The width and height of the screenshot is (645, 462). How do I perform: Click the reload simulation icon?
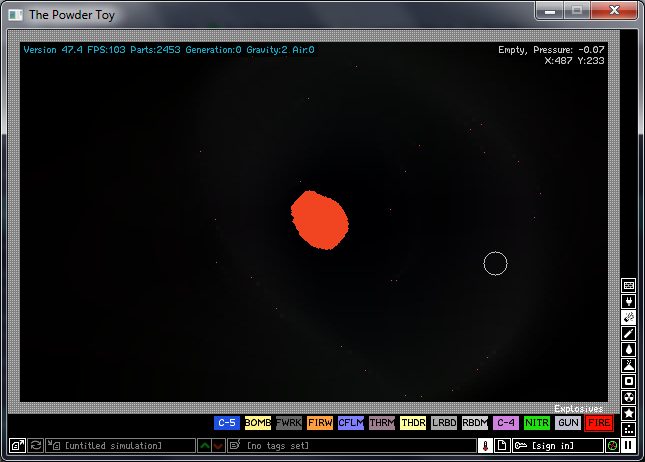coord(35,446)
